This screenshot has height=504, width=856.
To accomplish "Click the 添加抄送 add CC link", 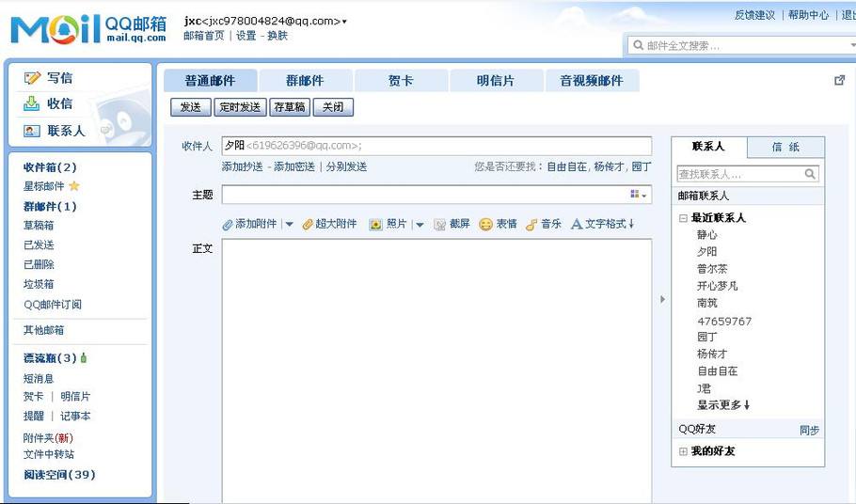I will tap(243, 167).
